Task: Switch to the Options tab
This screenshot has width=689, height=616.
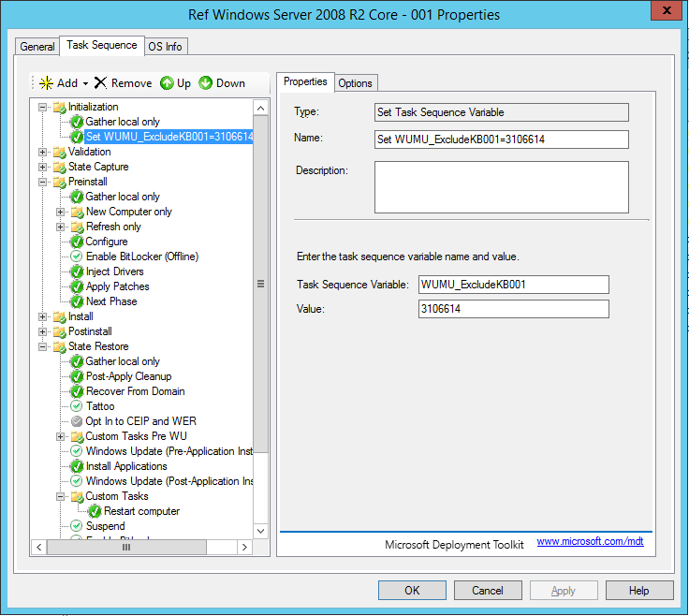Action: pos(355,82)
